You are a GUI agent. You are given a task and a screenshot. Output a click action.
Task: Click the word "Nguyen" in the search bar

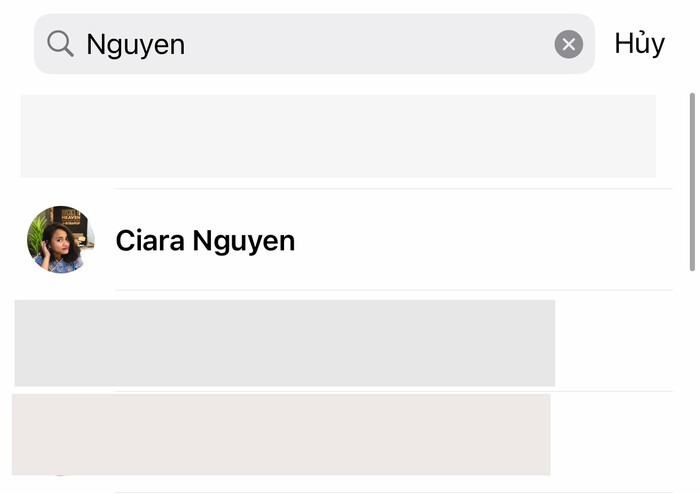point(135,44)
